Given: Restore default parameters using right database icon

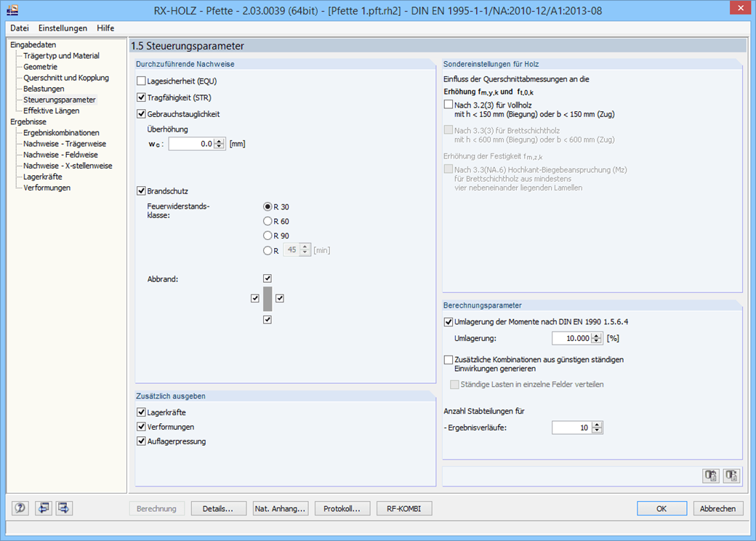Looking at the screenshot, I should 731,476.
